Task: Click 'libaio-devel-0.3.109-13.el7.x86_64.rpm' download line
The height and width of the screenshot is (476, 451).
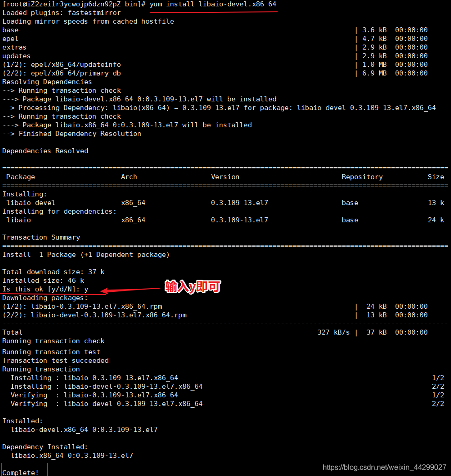Action: (x=215, y=315)
